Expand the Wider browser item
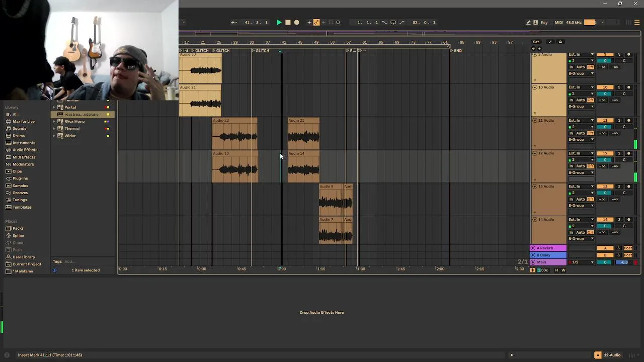The width and height of the screenshot is (644, 362). click(54, 136)
